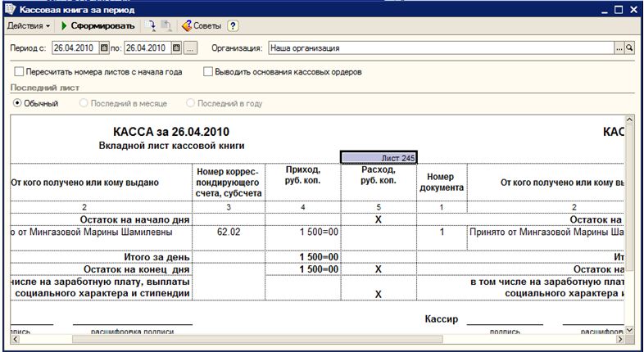Click the по end date field
644x352 pixels.
pos(147,47)
